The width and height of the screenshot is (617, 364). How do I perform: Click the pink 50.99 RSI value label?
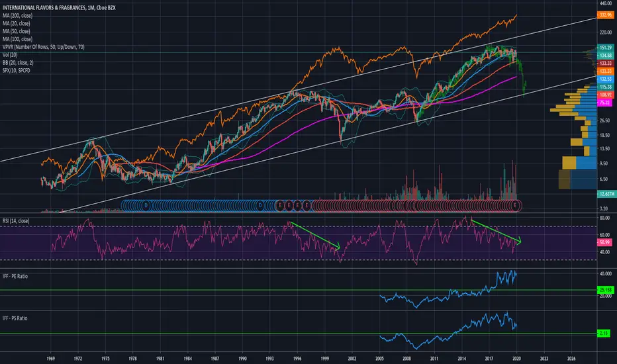(x=604, y=243)
